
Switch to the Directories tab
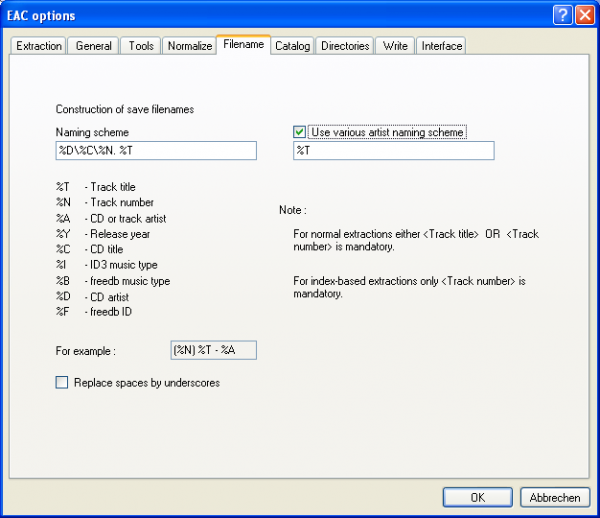click(345, 46)
